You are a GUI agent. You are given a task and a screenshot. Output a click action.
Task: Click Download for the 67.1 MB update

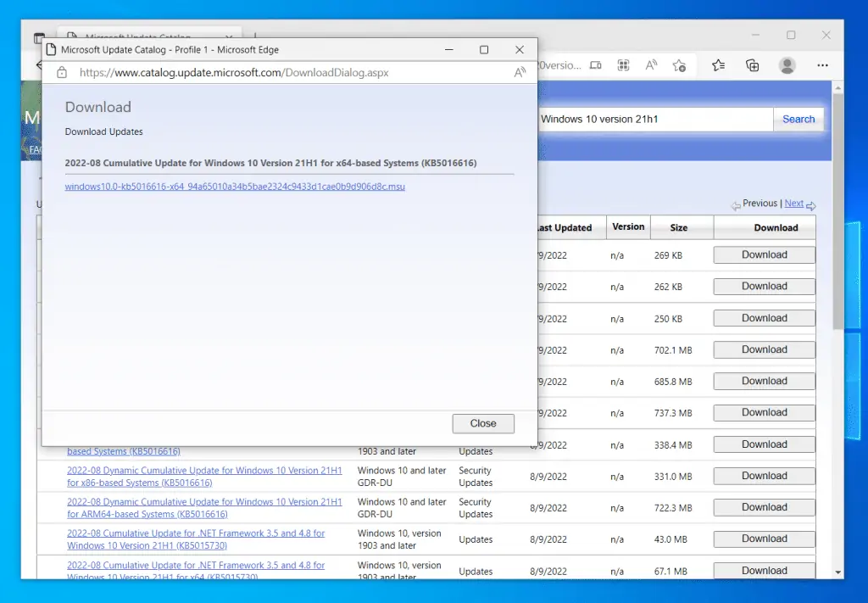764,570
